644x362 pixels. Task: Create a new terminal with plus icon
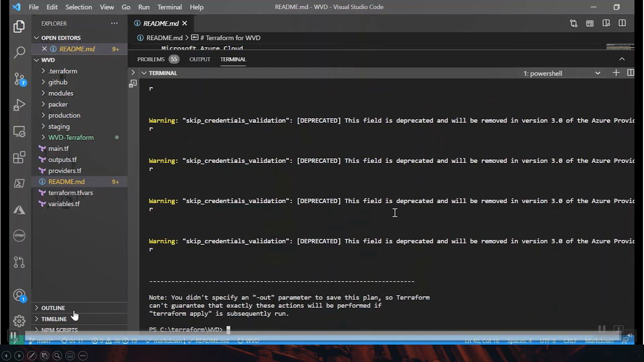click(x=616, y=73)
